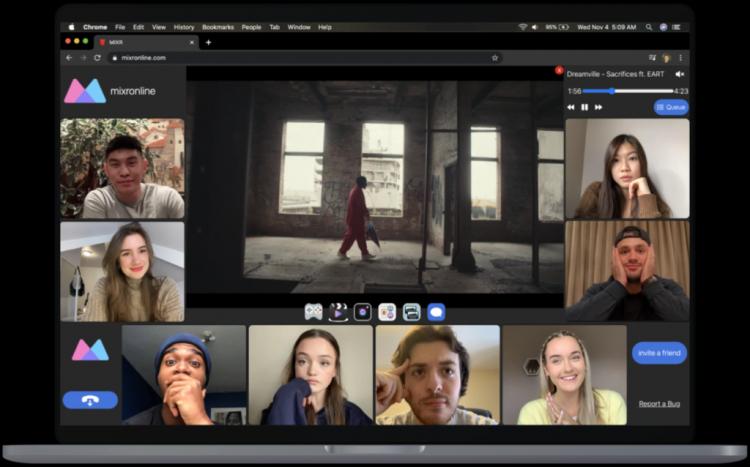The image size is (750, 467).
Task: Open the blue chat bubble icon
Action: [x=436, y=312]
